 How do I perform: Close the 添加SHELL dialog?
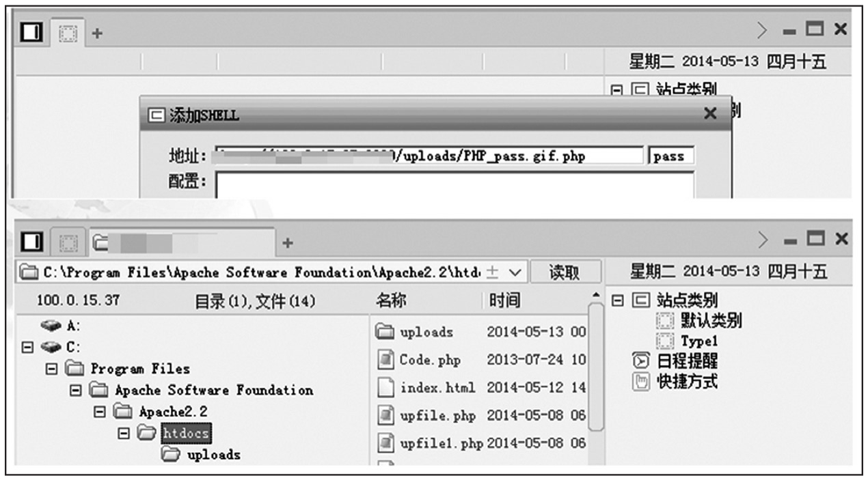tap(710, 114)
